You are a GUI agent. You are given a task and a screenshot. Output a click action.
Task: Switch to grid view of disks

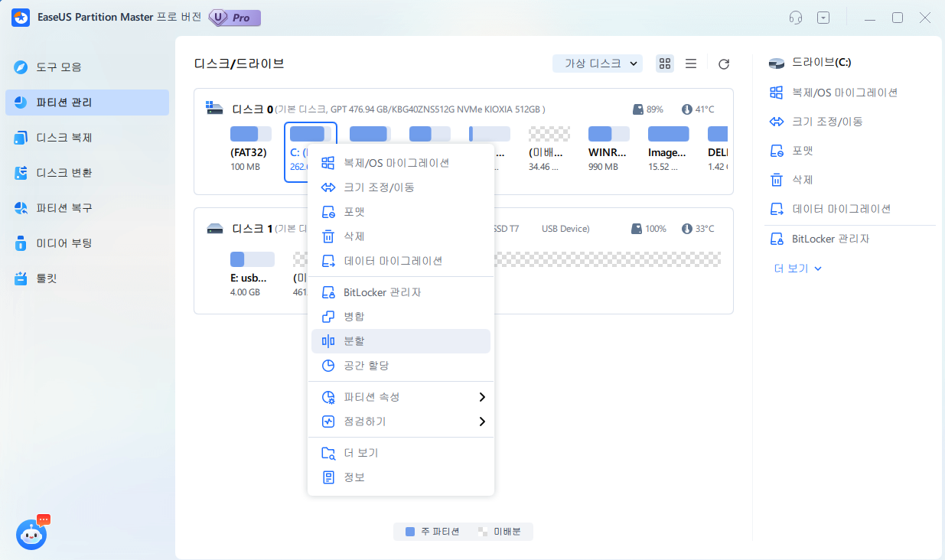point(665,63)
